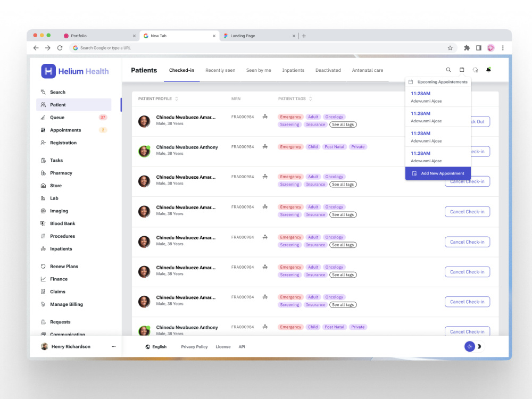Switch to the Recently seen tab
The image size is (532, 399).
[220, 70]
